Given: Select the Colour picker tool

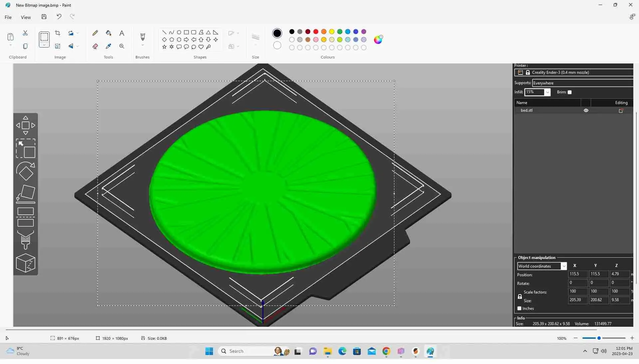Looking at the screenshot, I should (x=108, y=46).
